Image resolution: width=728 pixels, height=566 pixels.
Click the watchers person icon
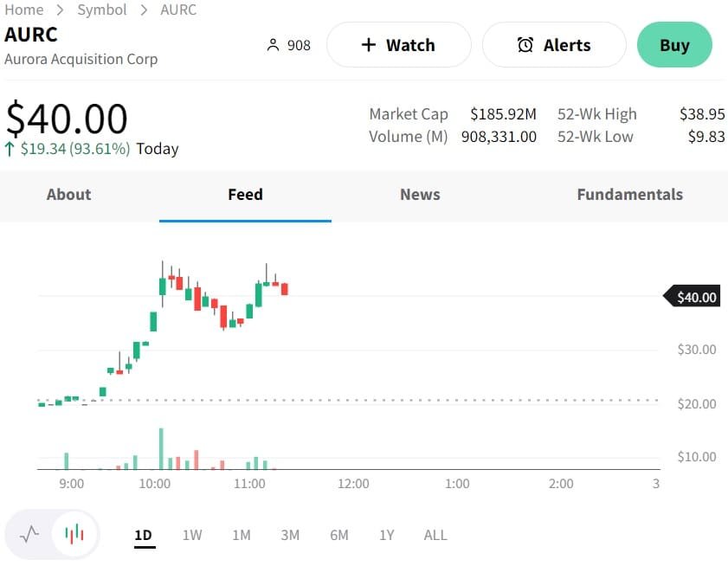[274, 45]
